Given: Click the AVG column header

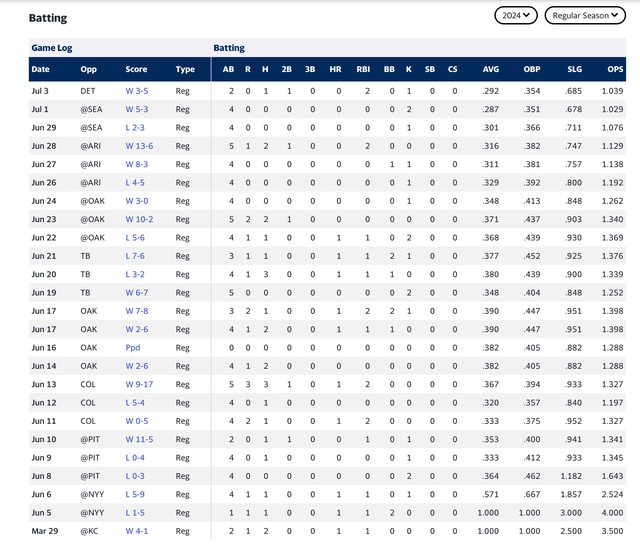Looking at the screenshot, I should pos(491,70).
